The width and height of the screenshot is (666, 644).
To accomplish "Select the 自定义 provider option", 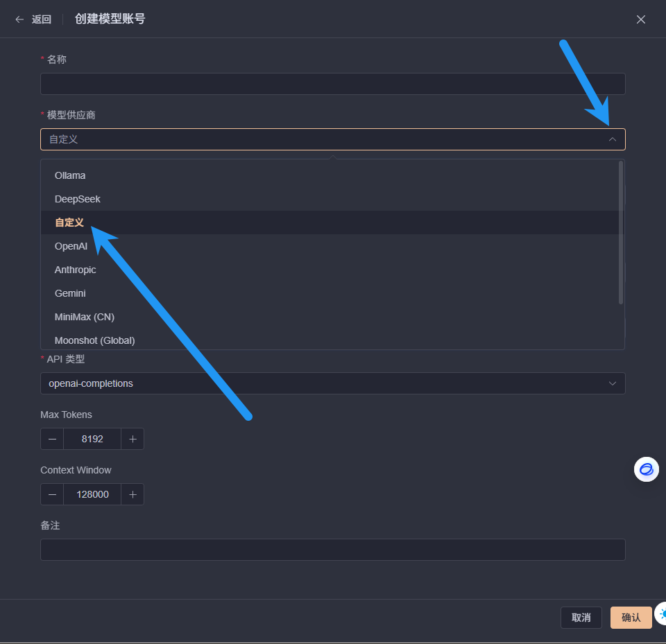I will tap(69, 223).
